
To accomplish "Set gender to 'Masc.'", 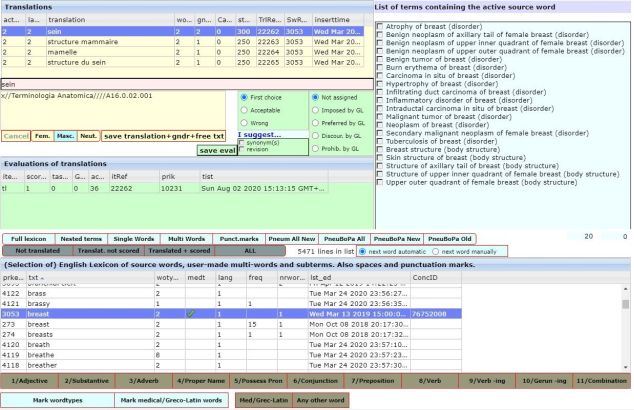I will click(x=68, y=135).
